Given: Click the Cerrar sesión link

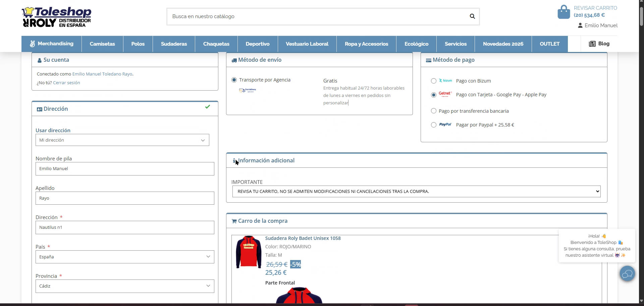Looking at the screenshot, I should (x=66, y=83).
